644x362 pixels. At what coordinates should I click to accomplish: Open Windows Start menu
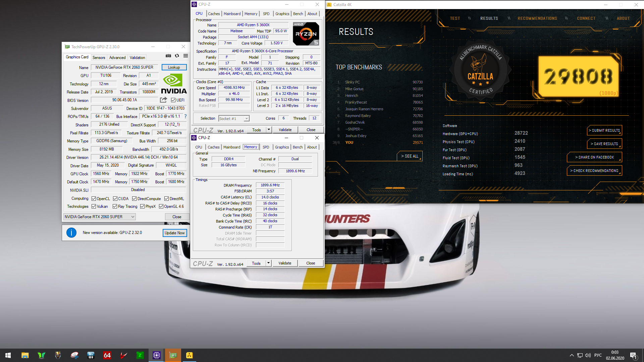click(8, 355)
